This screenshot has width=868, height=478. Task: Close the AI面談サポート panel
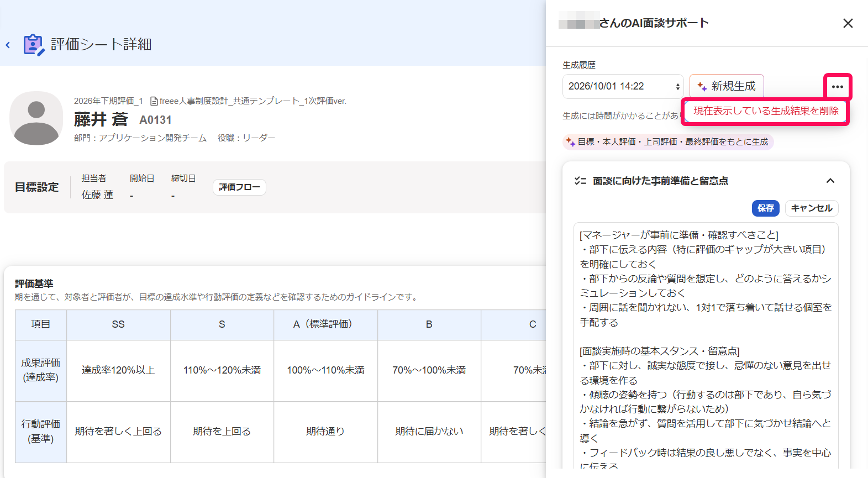tap(848, 23)
